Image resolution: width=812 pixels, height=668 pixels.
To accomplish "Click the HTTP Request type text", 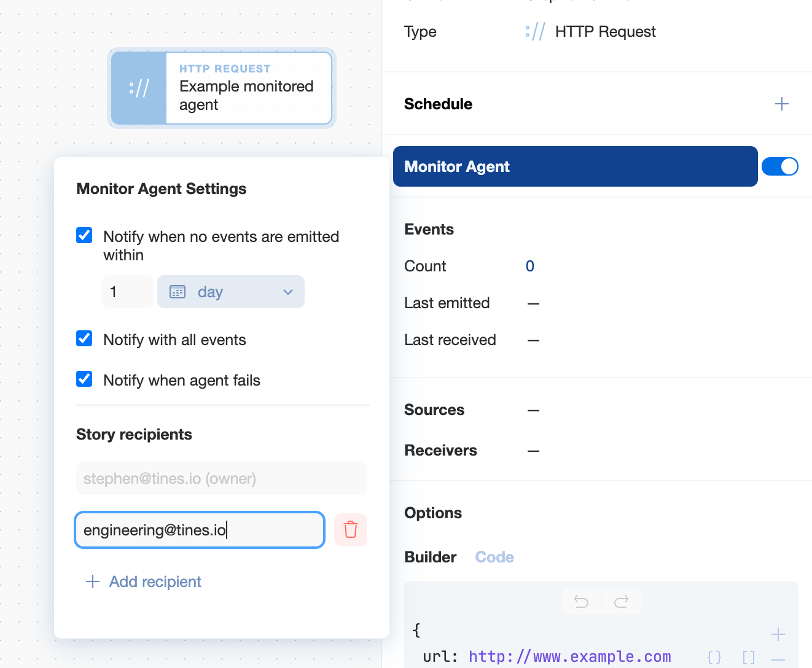I will click(605, 31).
